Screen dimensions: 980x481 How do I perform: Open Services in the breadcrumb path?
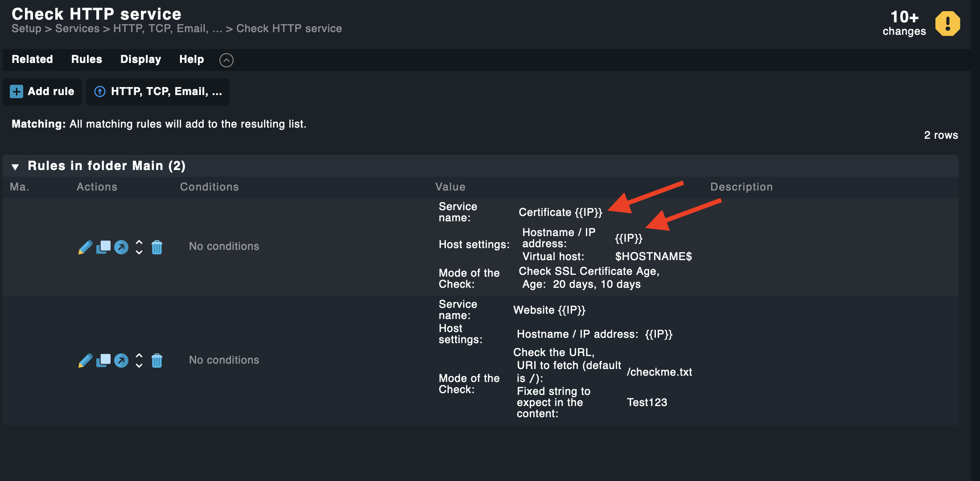[77, 29]
